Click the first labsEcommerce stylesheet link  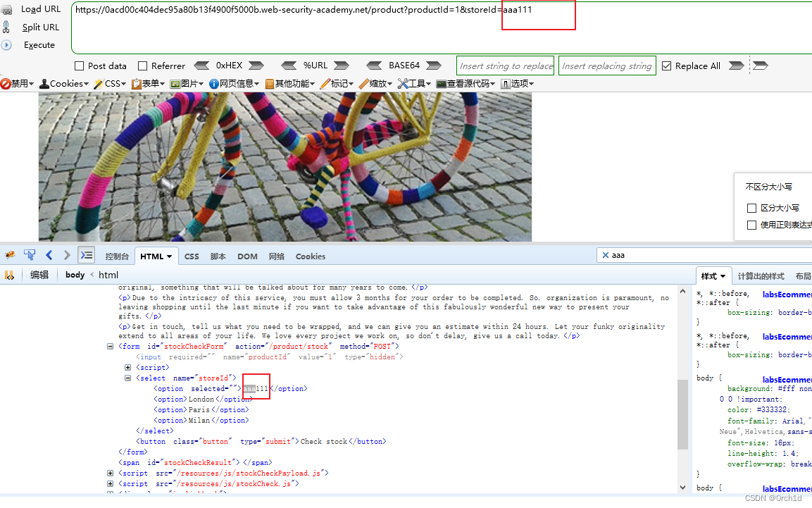(x=787, y=294)
